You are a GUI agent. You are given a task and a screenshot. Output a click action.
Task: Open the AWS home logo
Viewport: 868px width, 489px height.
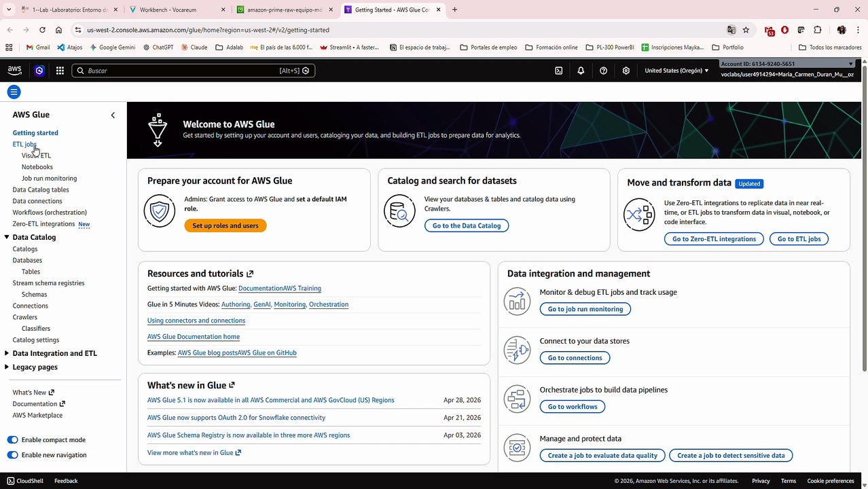click(x=15, y=71)
